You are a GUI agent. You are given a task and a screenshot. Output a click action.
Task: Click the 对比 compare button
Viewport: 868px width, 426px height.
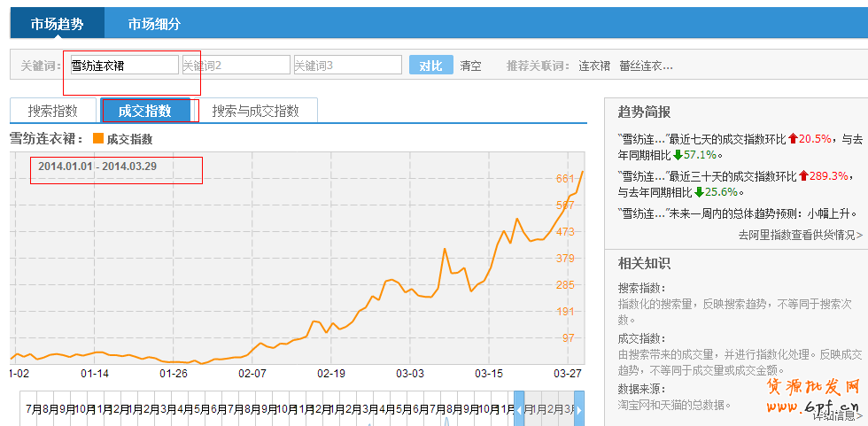click(430, 66)
